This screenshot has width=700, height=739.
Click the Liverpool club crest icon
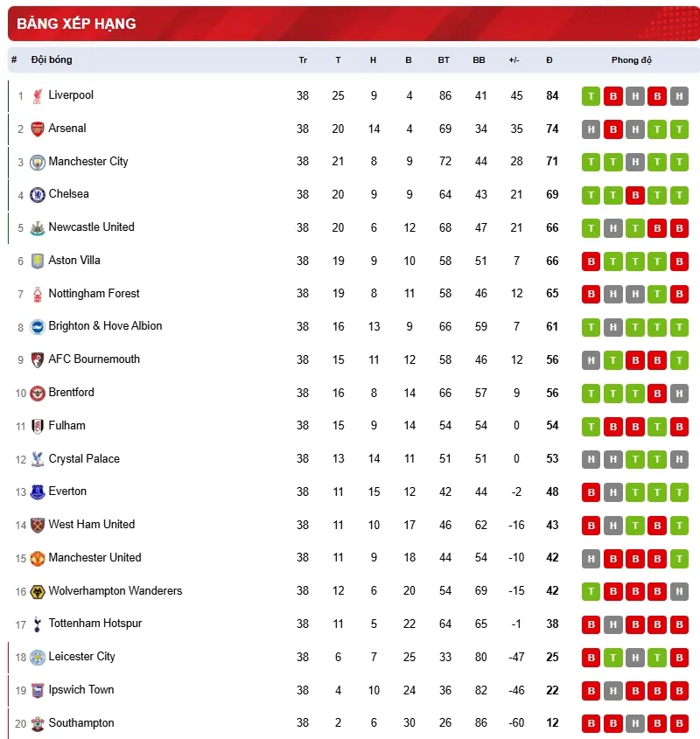[x=38, y=96]
